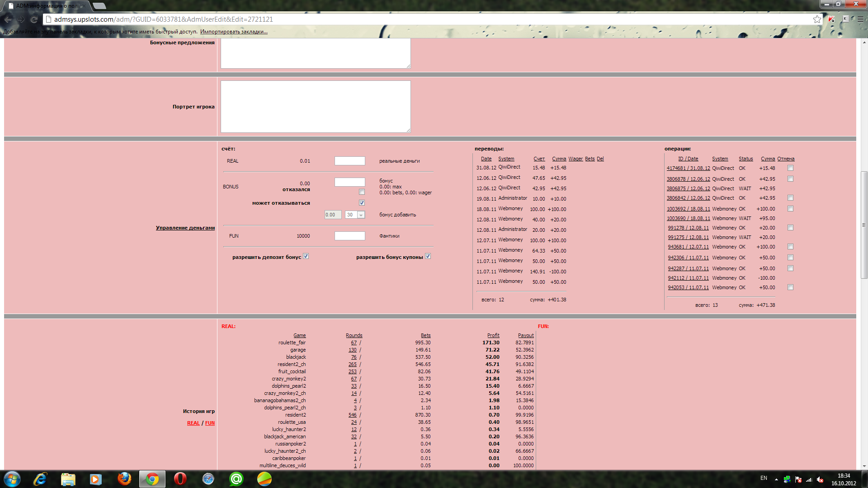Viewport: 868px width, 488px height.
Task: Click the ADM browser tab
Action: [45, 6]
